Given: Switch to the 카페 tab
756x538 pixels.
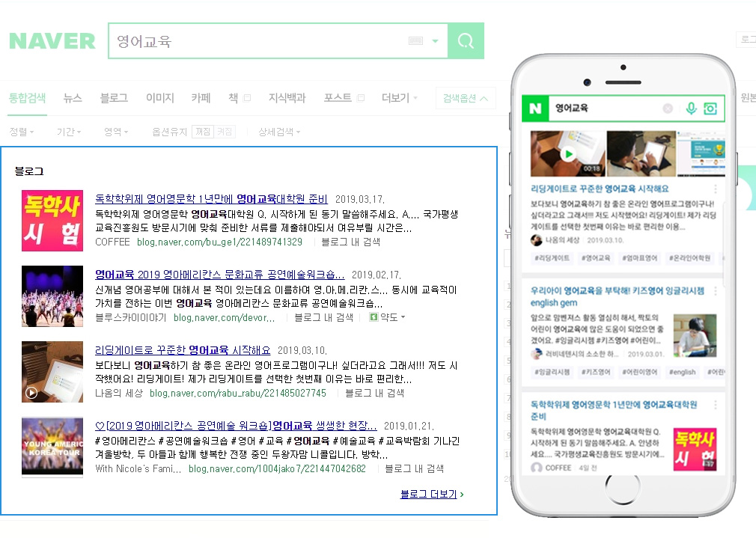Looking at the screenshot, I should tap(201, 98).
